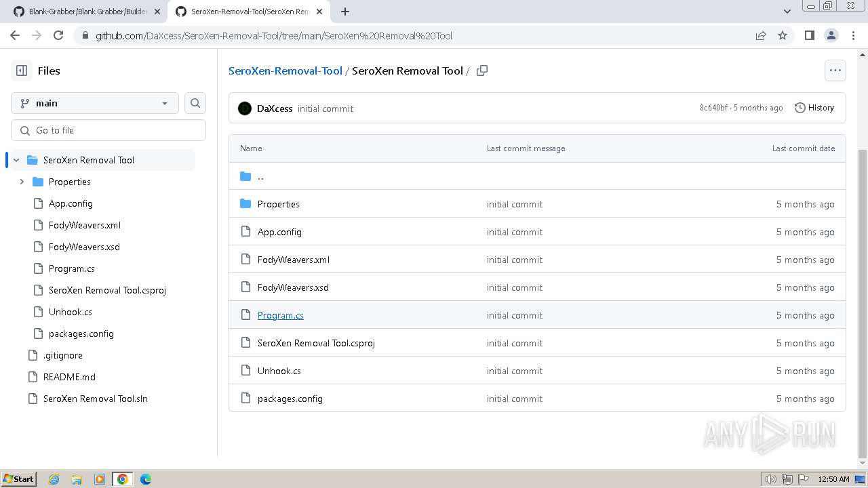The width and height of the screenshot is (868, 488).
Task: Click the address bar URL
Action: click(x=274, y=36)
